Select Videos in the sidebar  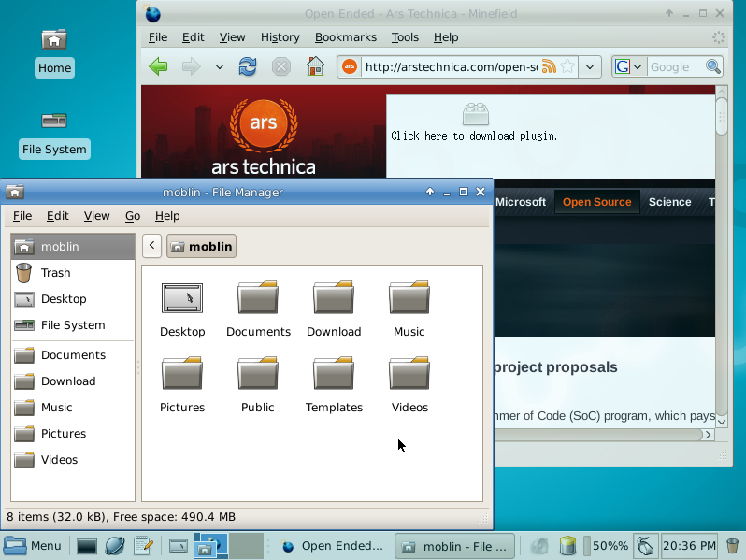point(73,460)
